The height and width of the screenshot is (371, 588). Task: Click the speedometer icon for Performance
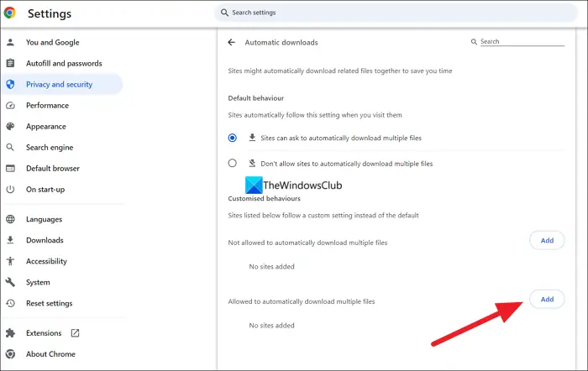(x=10, y=105)
